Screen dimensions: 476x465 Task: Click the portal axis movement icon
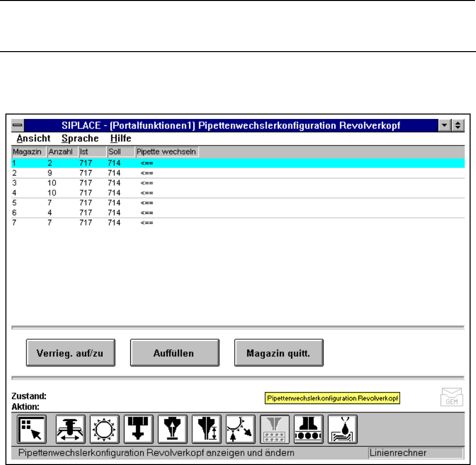pos(70,428)
